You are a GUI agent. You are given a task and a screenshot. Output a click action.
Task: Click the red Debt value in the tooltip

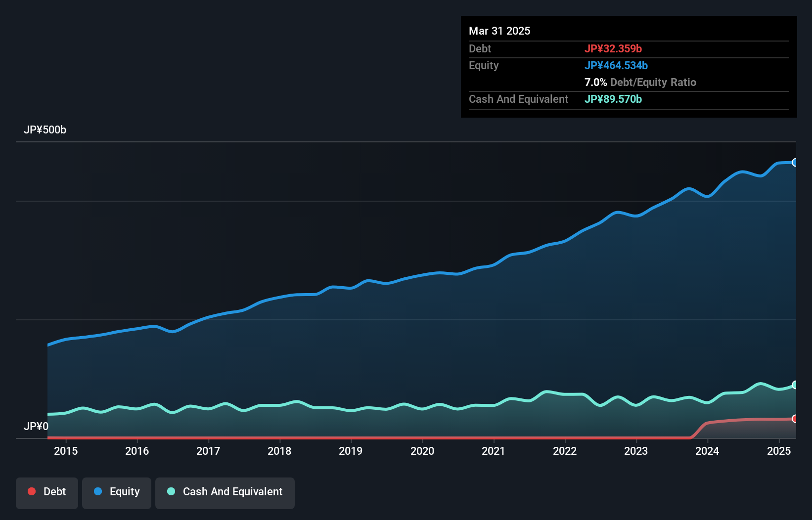coord(613,48)
